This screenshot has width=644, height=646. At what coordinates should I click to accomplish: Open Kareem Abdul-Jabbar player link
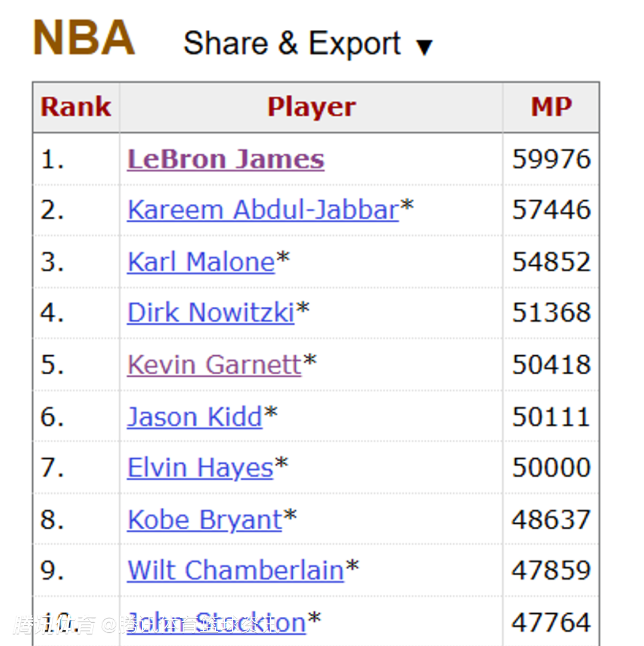[x=263, y=210]
